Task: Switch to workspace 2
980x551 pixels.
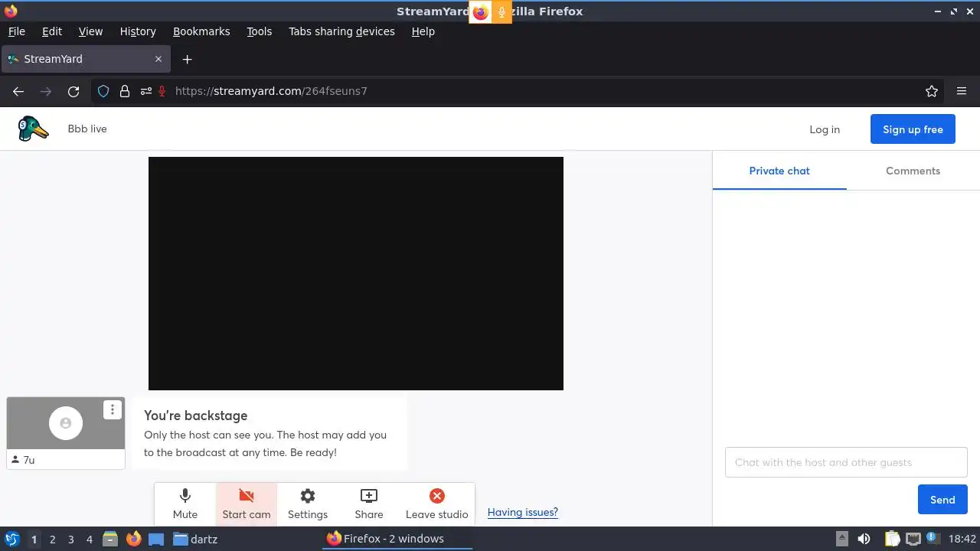Action: (52, 539)
